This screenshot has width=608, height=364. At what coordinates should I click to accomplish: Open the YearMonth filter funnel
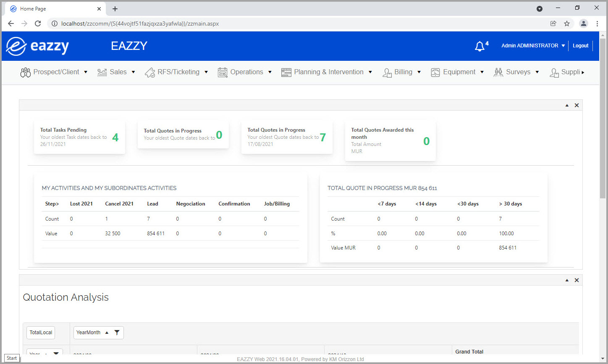tap(117, 333)
